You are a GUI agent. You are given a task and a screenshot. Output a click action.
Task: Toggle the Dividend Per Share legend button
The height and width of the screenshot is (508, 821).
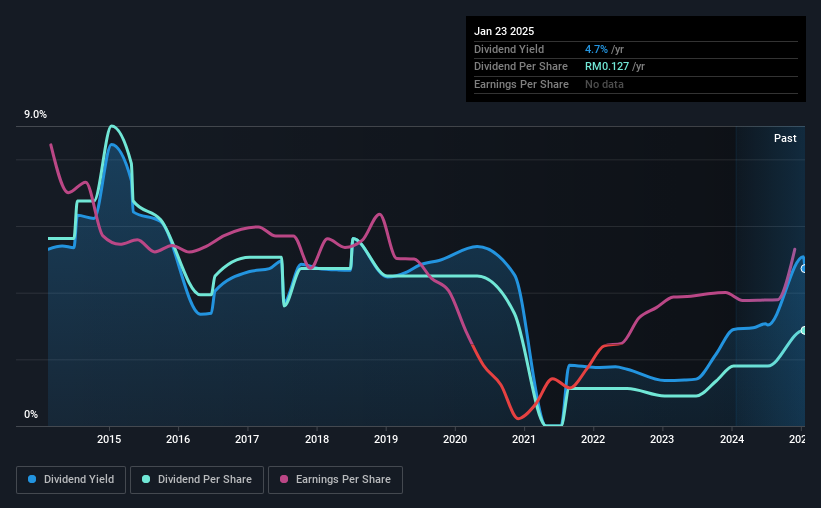[x=197, y=480]
